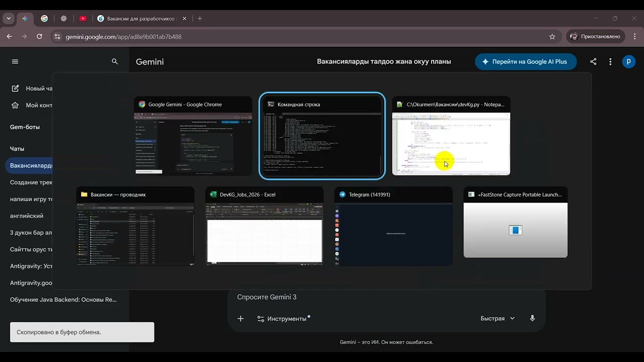
Task: Close the 'Вакансии для разработчиков' tab
Action: pyautogui.click(x=184, y=19)
